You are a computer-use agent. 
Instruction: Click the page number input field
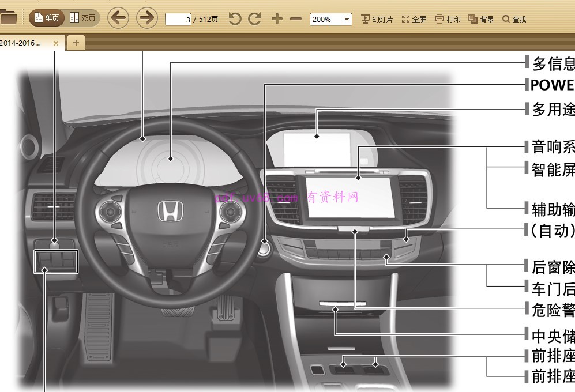pyautogui.click(x=178, y=20)
